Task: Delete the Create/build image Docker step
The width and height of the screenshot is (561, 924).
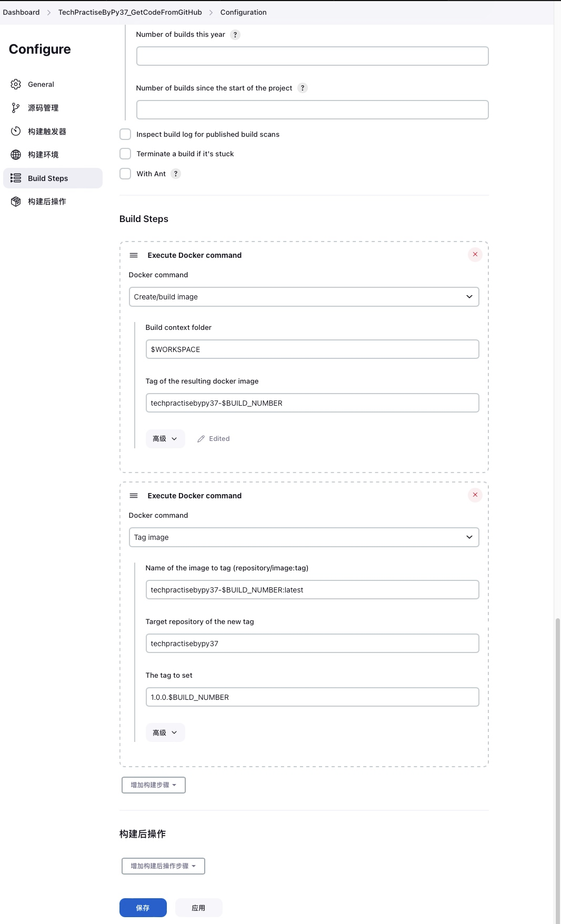Action: coord(475,255)
